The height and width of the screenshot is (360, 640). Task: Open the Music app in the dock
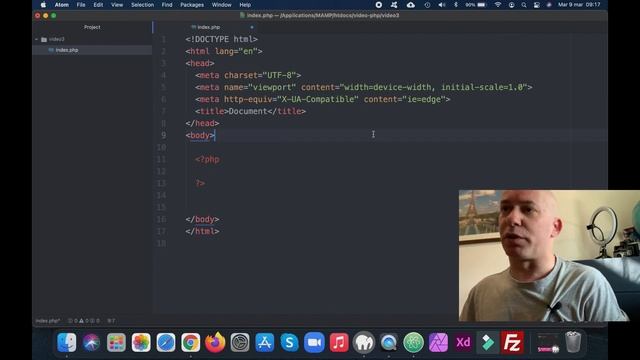point(339,342)
